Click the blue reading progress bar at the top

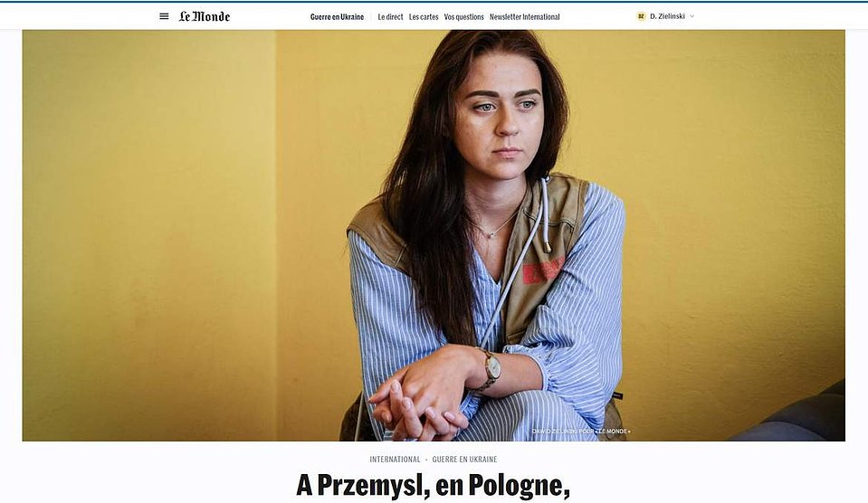coord(434,1)
